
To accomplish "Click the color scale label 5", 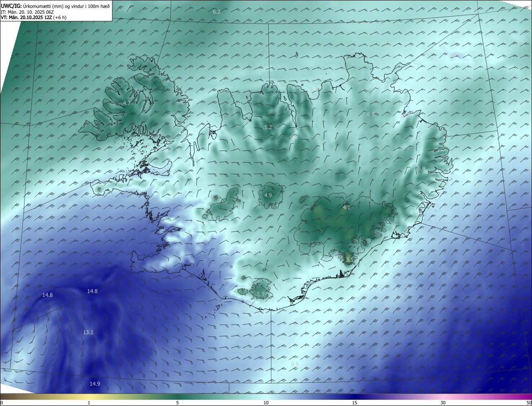I will [177, 403].
